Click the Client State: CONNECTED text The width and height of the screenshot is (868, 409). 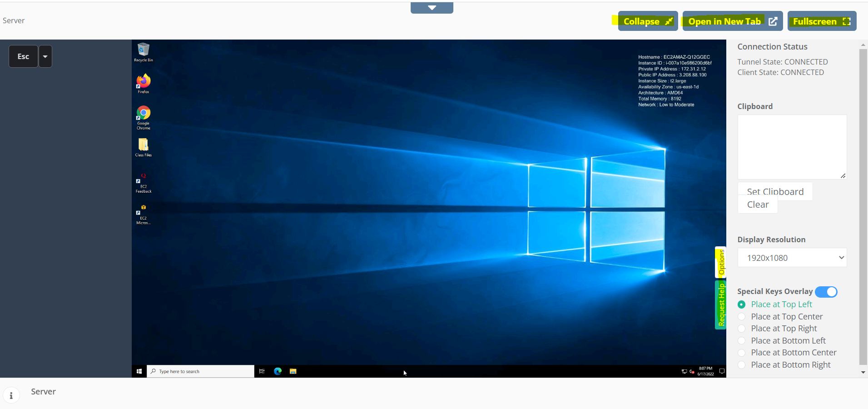pyautogui.click(x=780, y=72)
